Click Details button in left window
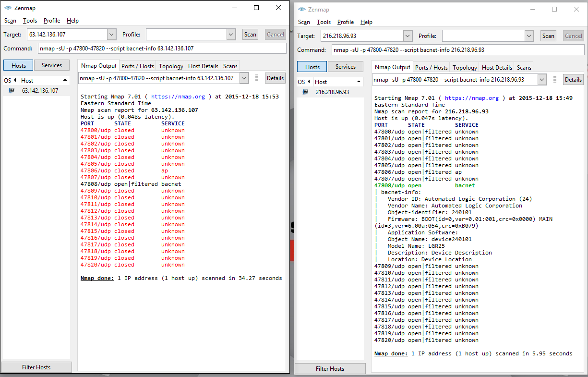Screen dimensions: 588x377 [276, 78]
